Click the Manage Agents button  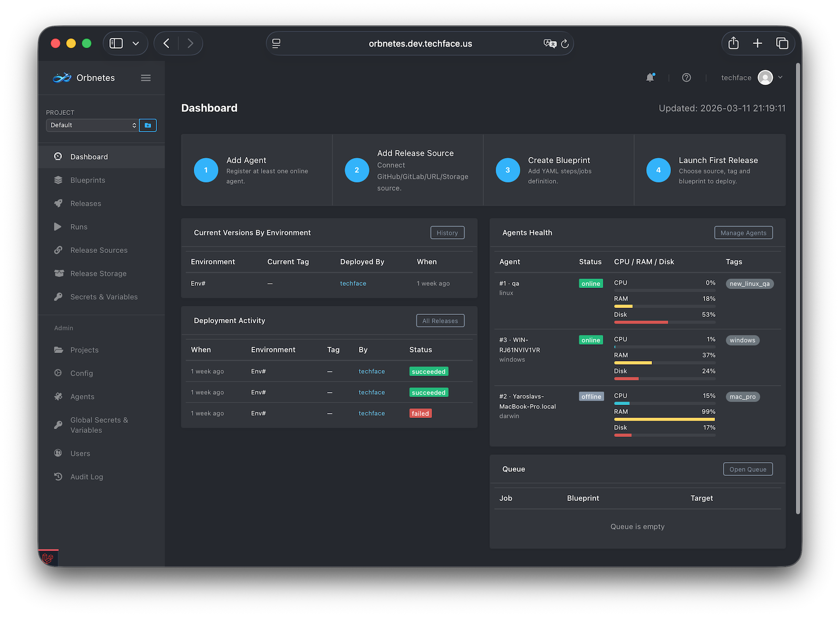coord(743,233)
